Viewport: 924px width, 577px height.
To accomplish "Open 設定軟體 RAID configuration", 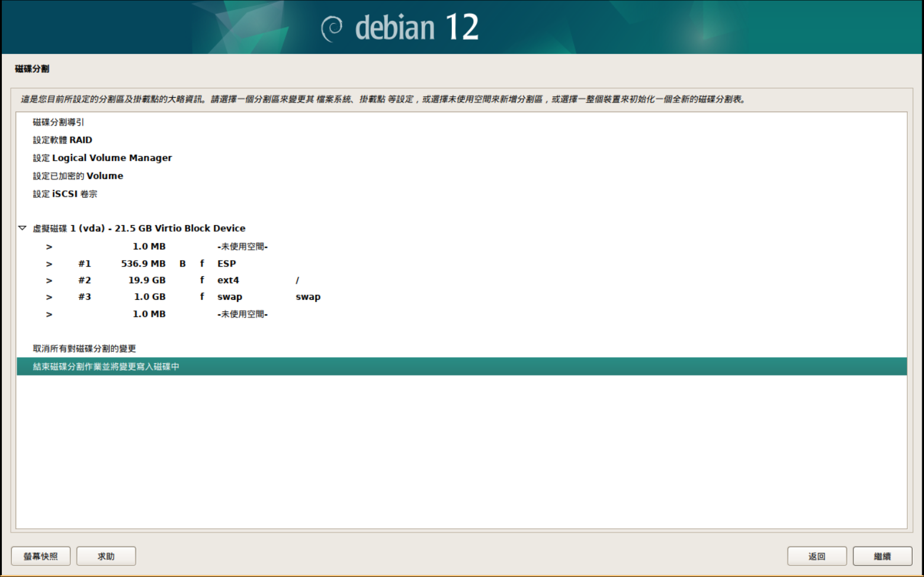I will click(x=62, y=140).
